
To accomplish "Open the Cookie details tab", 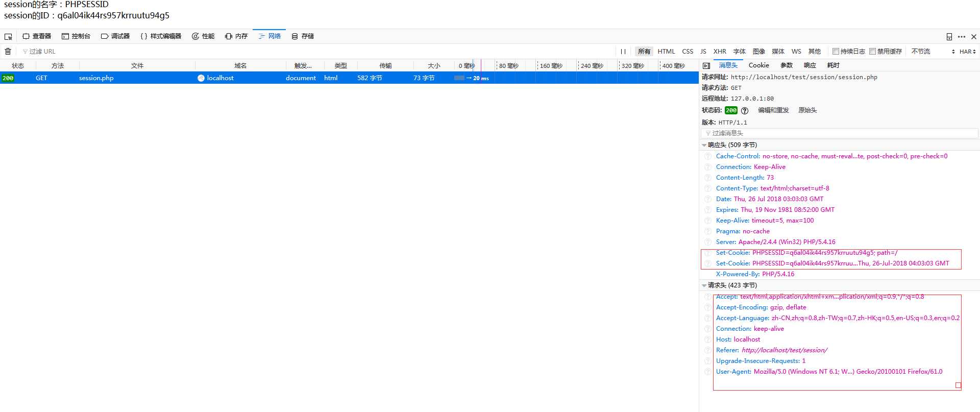I will 758,65.
